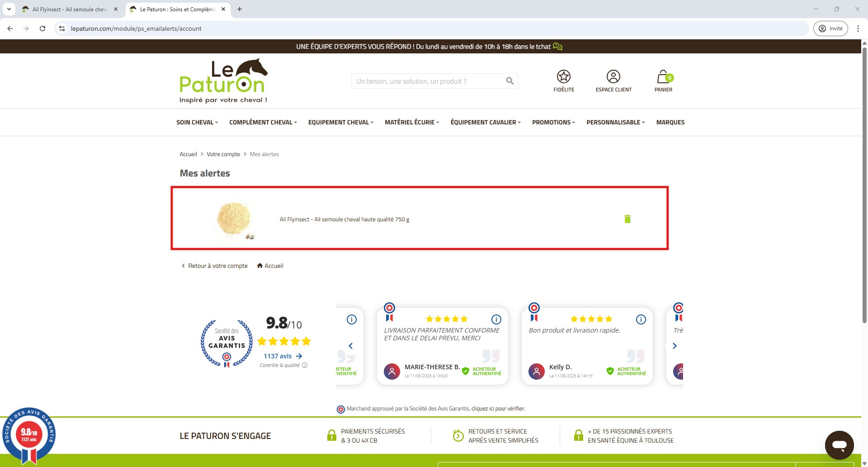Click info icon on Kelly D. review
Image resolution: width=868 pixels, height=467 pixels.
click(x=641, y=319)
